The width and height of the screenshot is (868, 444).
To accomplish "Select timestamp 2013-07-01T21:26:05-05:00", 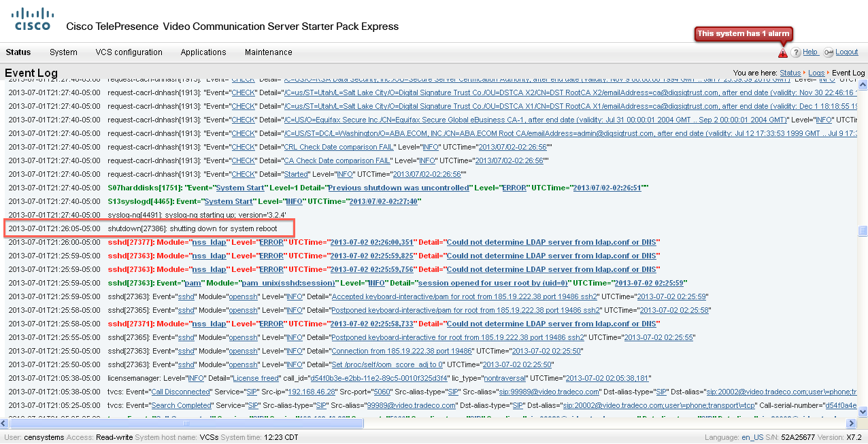I will (x=54, y=228).
